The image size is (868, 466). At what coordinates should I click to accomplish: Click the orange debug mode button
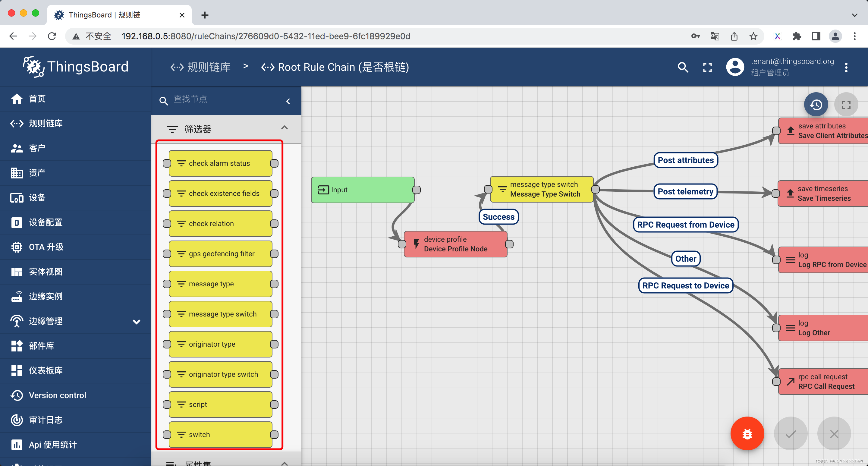coord(747,433)
